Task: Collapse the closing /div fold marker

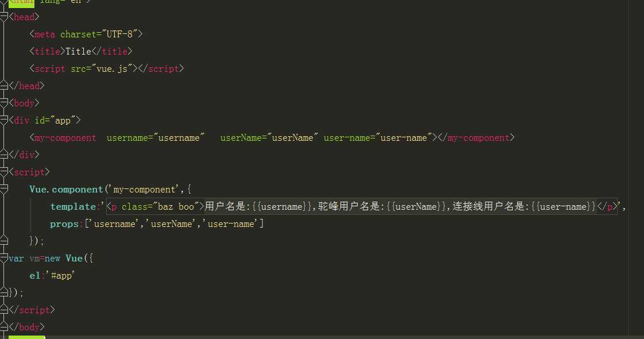Action: coord(3,155)
